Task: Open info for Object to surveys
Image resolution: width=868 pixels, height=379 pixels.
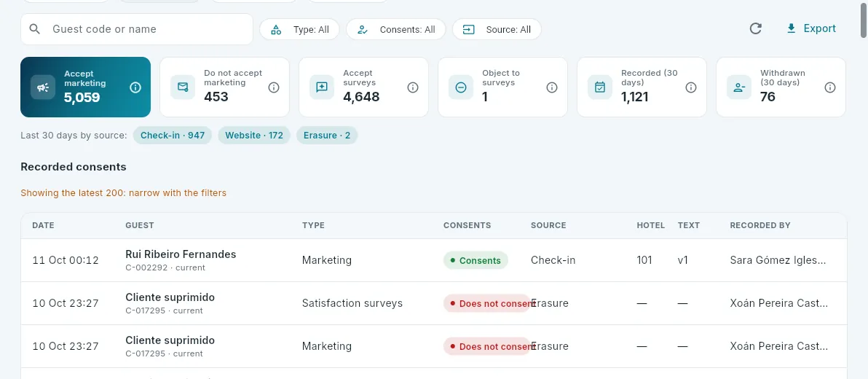Action: [x=551, y=87]
